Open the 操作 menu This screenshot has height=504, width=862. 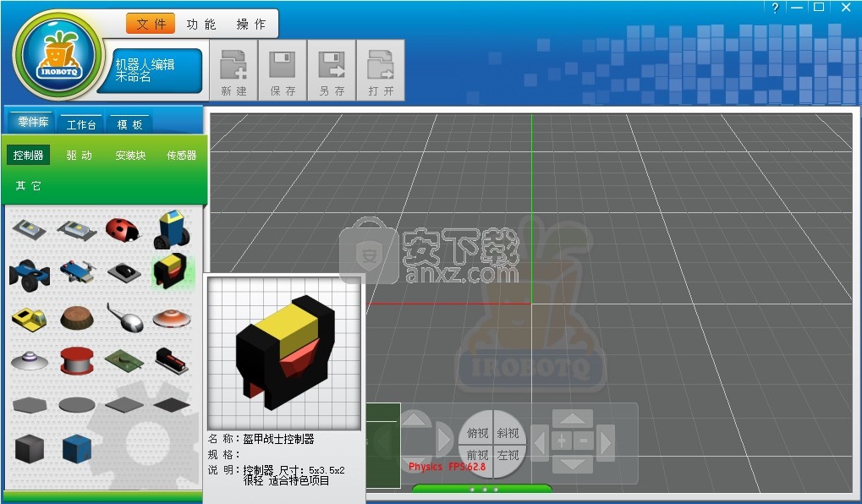click(250, 25)
